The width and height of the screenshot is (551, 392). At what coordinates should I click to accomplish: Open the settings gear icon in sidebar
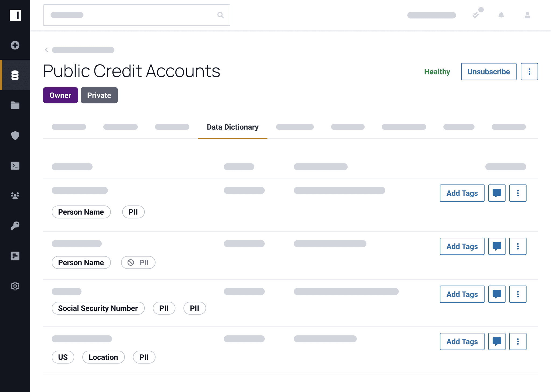click(15, 286)
